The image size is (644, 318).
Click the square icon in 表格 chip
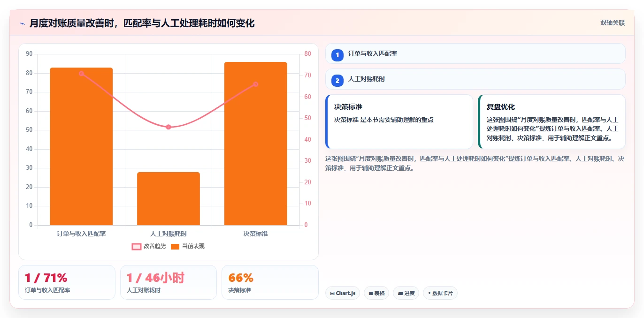371,293
